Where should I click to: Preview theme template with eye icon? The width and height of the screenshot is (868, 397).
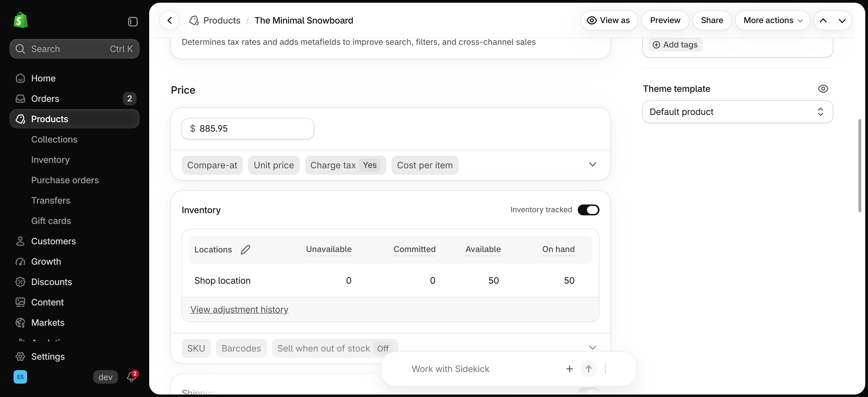[823, 89]
